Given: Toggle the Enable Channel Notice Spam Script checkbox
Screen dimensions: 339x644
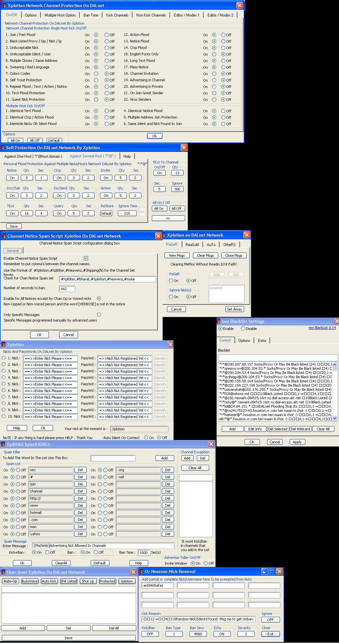Looking at the screenshot, I should (x=86, y=258).
